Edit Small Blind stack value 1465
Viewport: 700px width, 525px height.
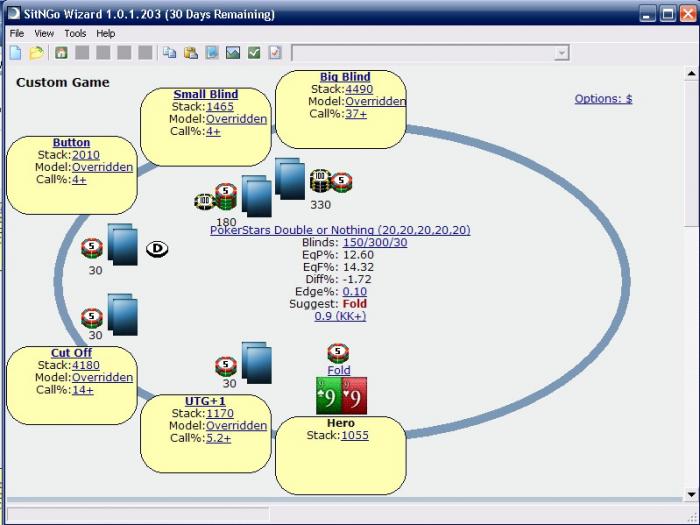coord(220,107)
